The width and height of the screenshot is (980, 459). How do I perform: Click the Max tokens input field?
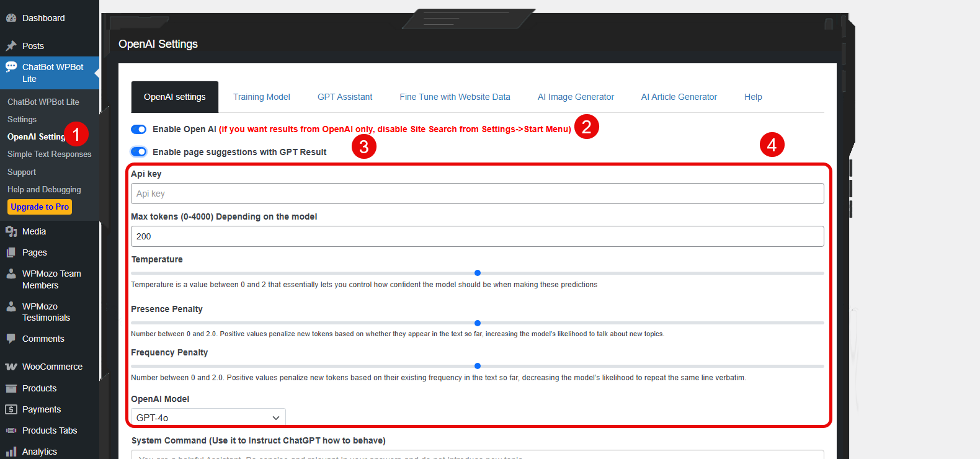pyautogui.click(x=478, y=236)
